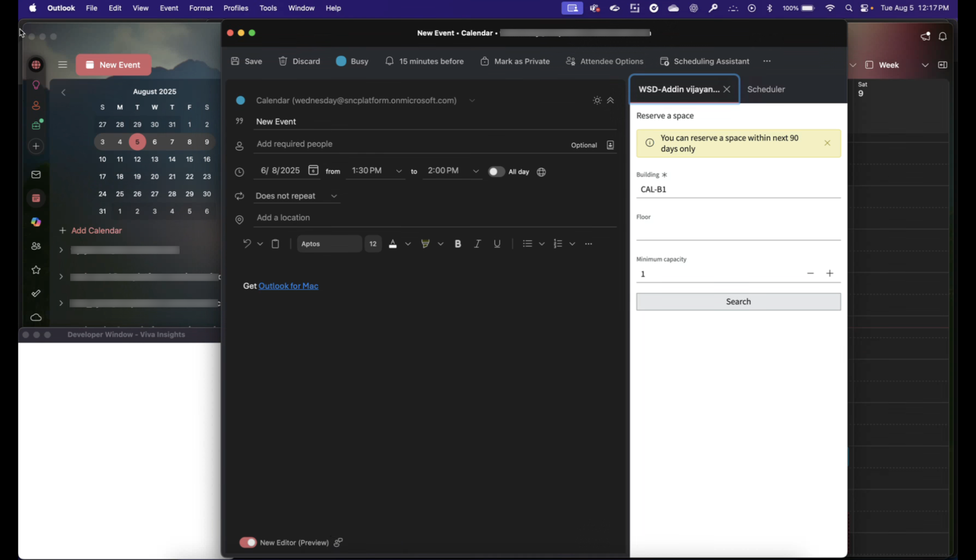Collapse event header double chevron
Screen dimensions: 976x560
point(610,100)
